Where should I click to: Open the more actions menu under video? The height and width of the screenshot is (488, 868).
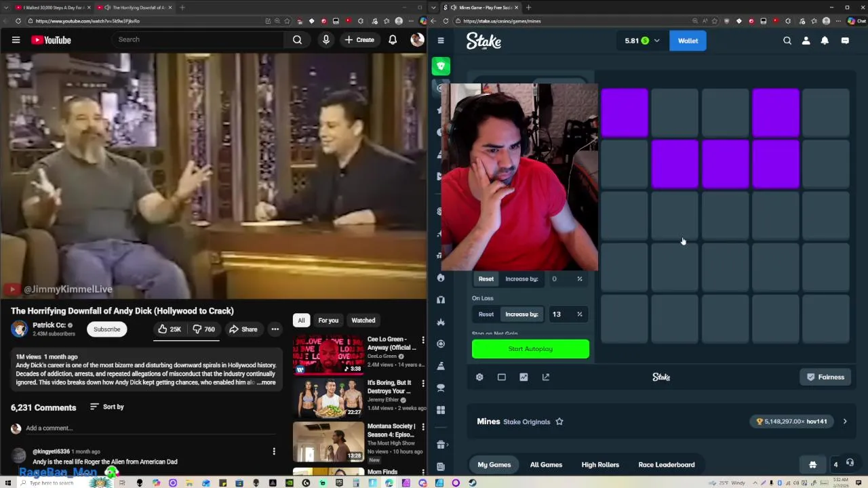[275, 329]
